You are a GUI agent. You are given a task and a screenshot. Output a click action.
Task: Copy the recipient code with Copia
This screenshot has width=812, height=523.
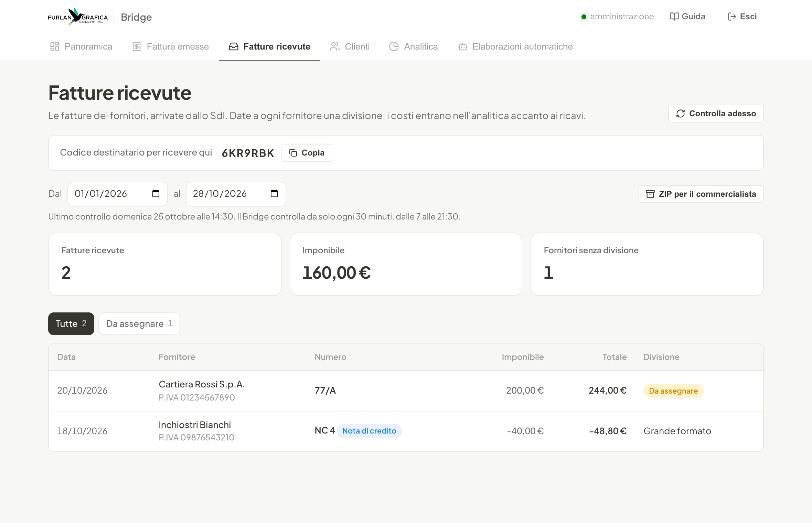(307, 153)
